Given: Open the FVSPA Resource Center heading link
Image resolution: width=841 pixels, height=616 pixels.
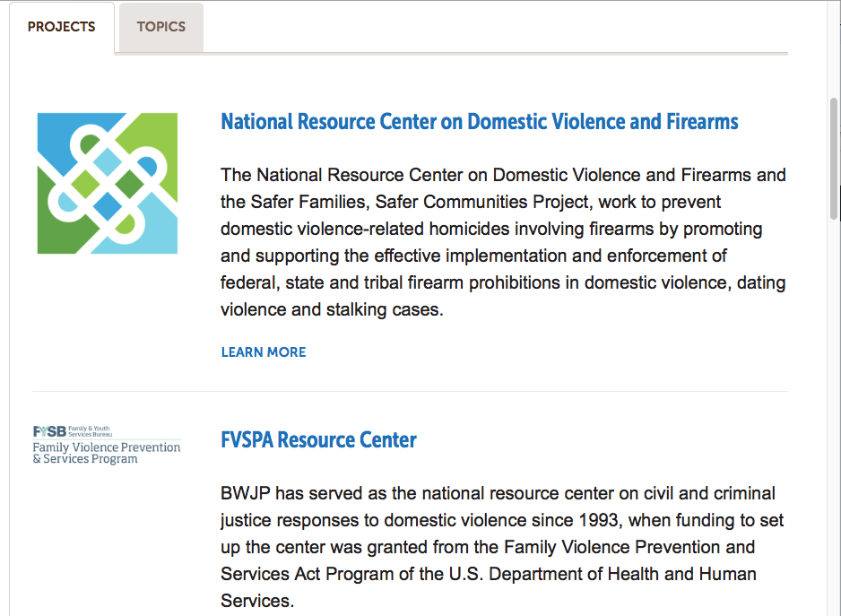Looking at the screenshot, I should point(318,440).
